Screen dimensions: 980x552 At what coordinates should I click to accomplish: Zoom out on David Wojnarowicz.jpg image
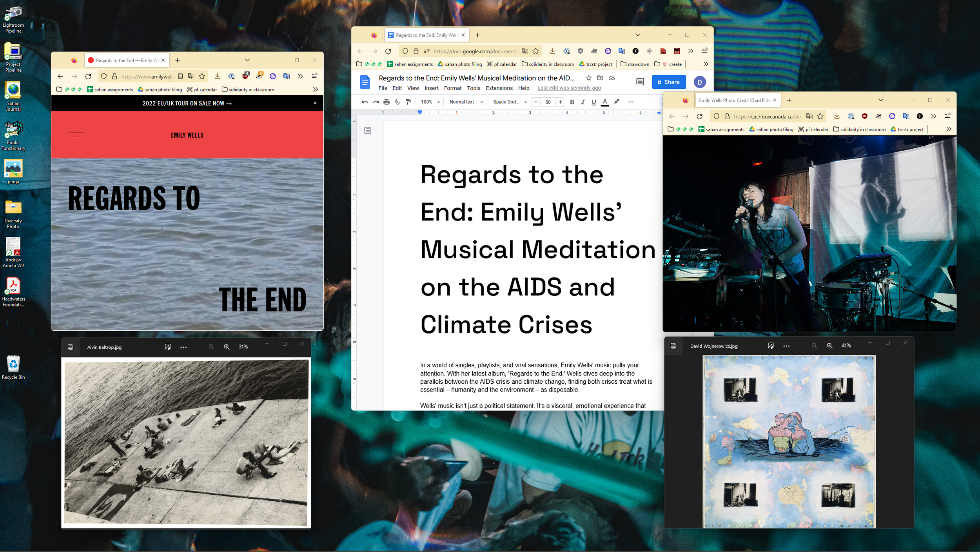pyautogui.click(x=814, y=346)
